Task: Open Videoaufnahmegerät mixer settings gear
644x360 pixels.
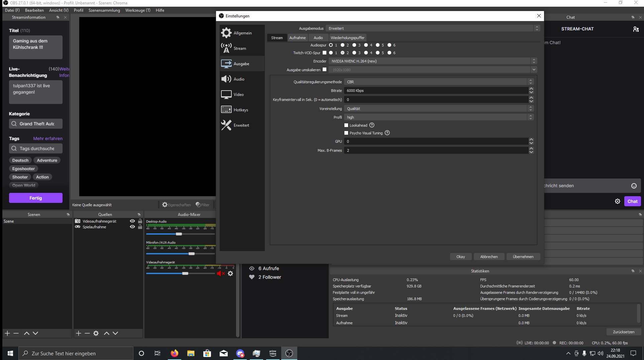Action: coord(230,273)
